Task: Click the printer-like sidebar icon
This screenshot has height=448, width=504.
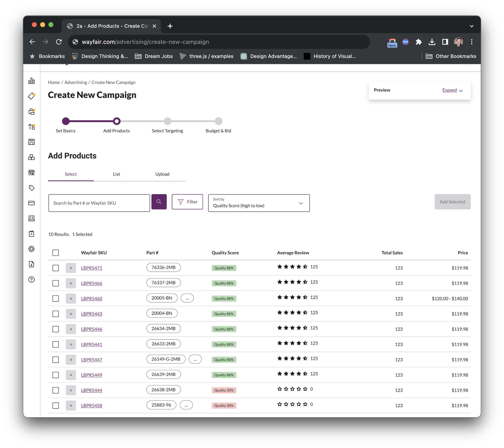Action: tap(32, 112)
